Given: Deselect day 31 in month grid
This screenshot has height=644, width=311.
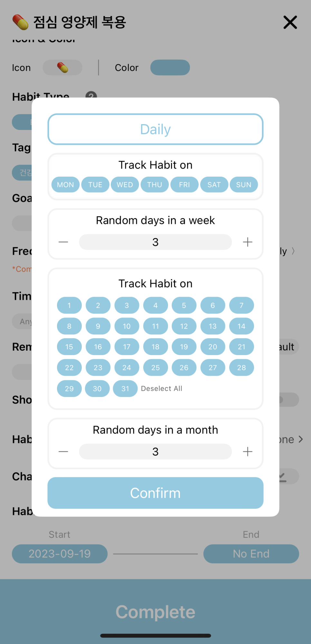Looking at the screenshot, I should click(x=125, y=389).
